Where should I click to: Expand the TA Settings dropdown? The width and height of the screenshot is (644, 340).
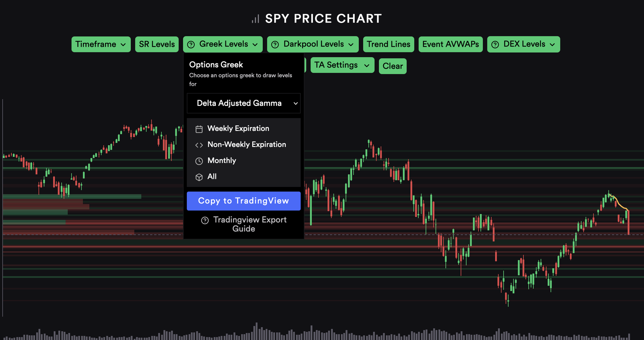(x=342, y=65)
